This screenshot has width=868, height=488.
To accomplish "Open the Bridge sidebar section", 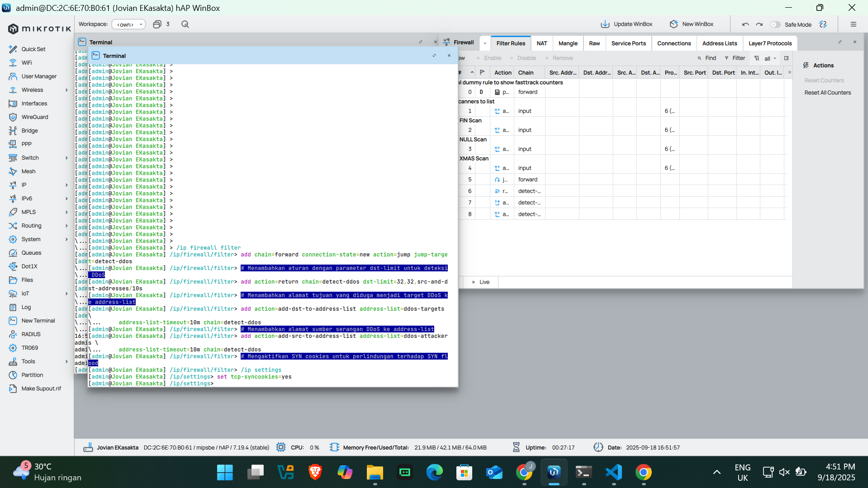I will pyautogui.click(x=29, y=131).
